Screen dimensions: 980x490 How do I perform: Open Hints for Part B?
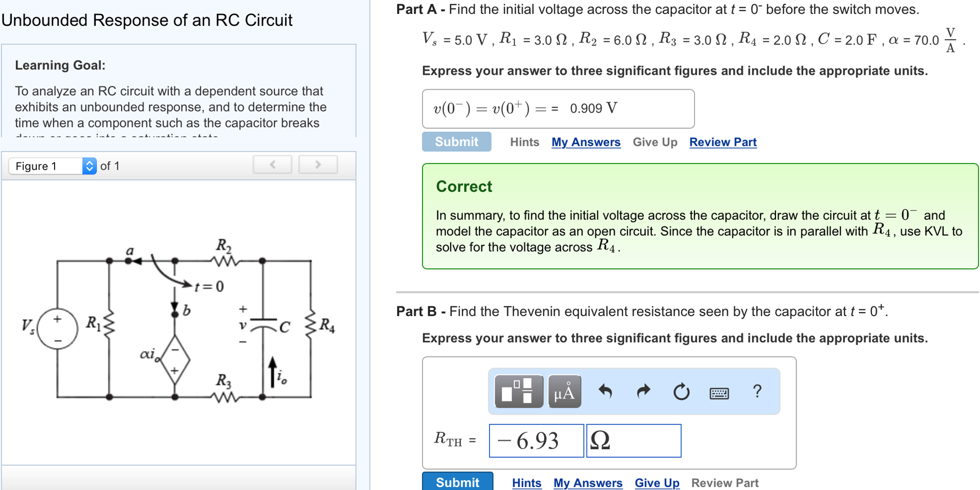tap(526, 483)
